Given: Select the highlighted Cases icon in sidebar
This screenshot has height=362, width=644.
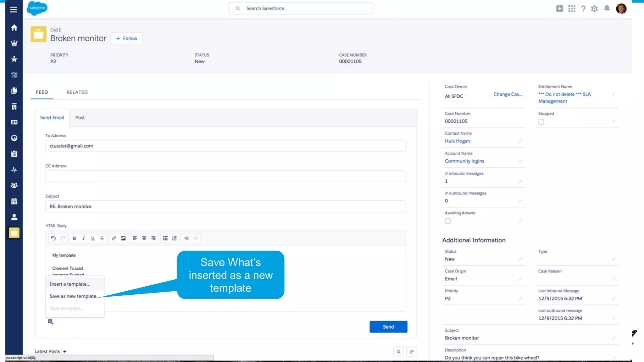Looking at the screenshot, I should (x=14, y=233).
